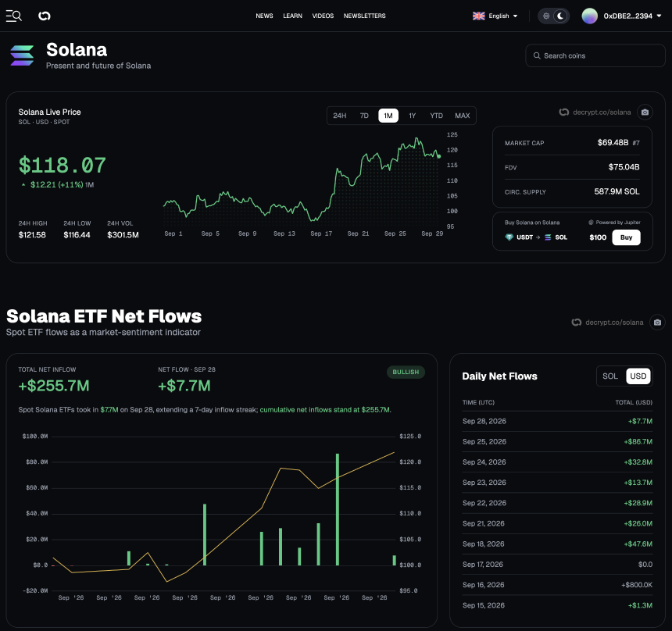Switch daily net flows to USD
672x631 pixels.
pos(638,376)
